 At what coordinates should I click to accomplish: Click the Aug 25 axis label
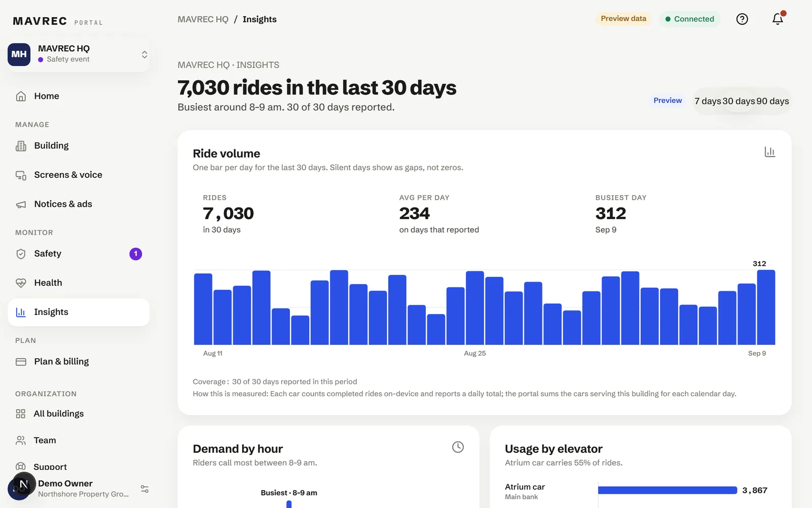[x=475, y=354]
